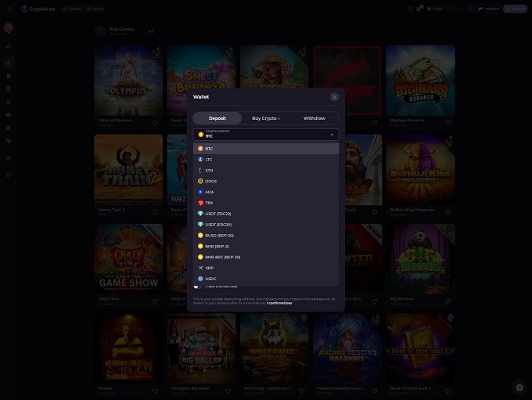Open the Gates of Olympus game thumbnail
This screenshot has height=400, width=532.
(x=128, y=81)
